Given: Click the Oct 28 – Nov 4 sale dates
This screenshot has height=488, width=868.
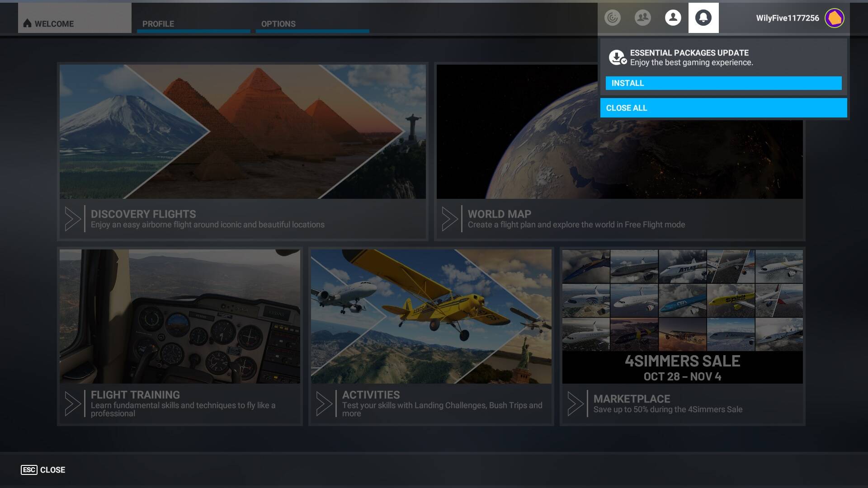Looking at the screenshot, I should 683,376.
